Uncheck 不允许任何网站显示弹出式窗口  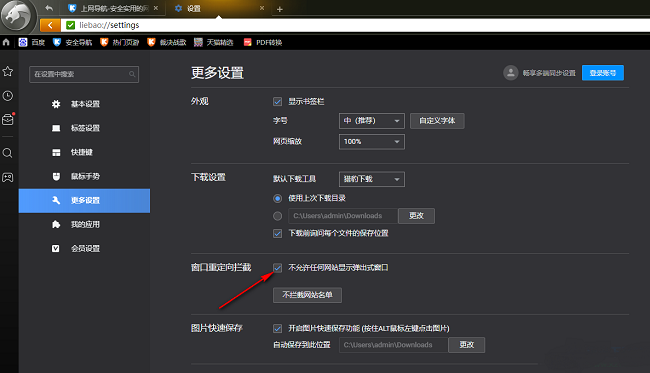coord(277,268)
